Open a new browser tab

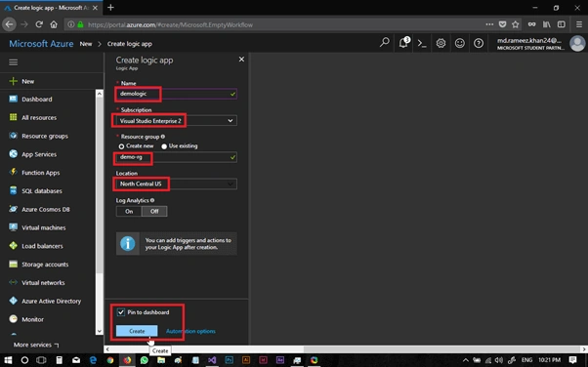[x=110, y=8]
